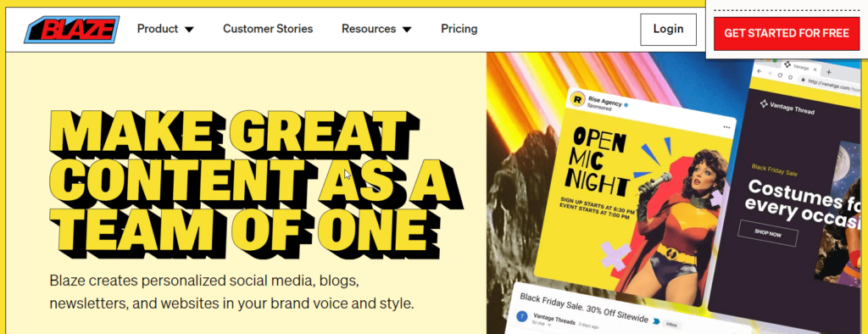Click the Vantage Thread star logo

click(764, 103)
